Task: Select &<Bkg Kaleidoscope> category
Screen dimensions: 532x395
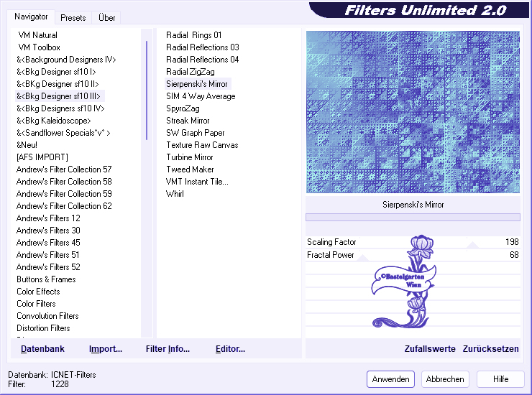Action: point(54,121)
